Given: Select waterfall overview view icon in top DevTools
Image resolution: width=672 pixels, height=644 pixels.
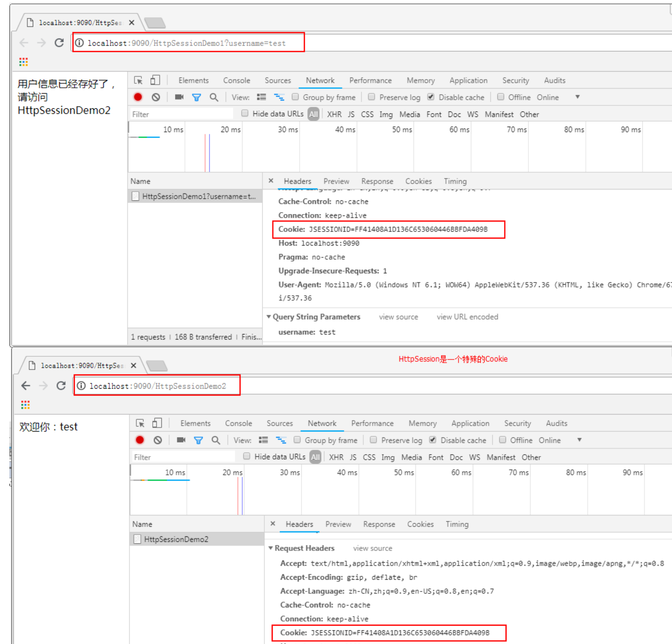Looking at the screenshot, I should (279, 97).
